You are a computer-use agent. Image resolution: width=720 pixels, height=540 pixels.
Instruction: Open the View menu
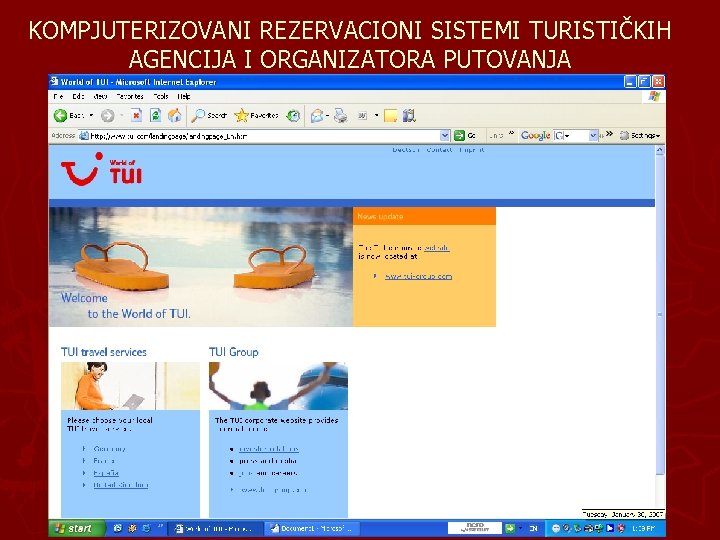pyautogui.click(x=100, y=96)
